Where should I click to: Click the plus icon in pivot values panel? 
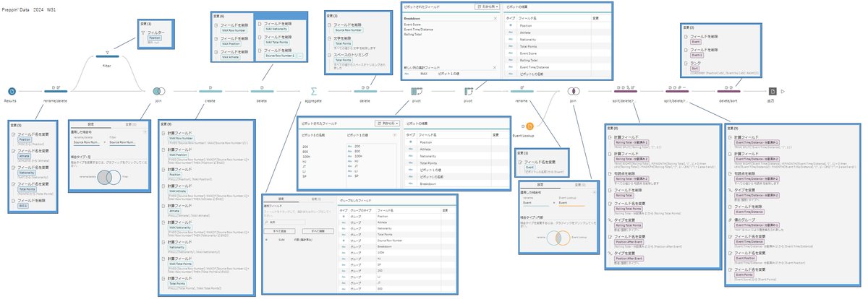[x=394, y=135]
